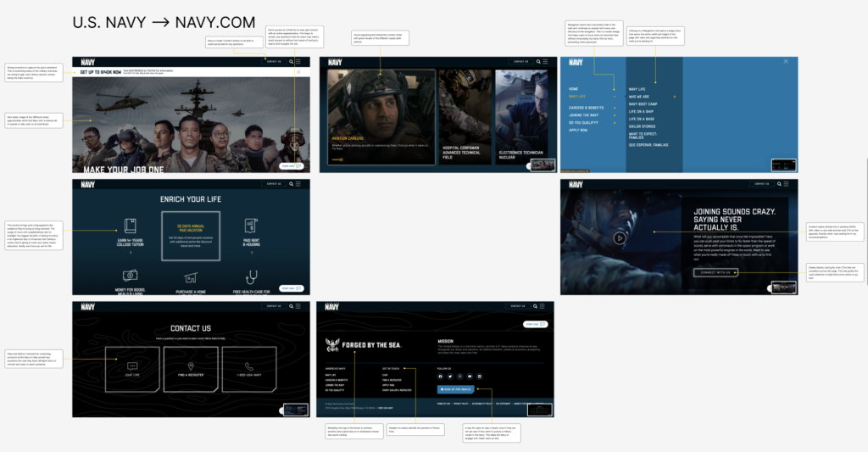Click search icon on the Aviation Careers screen

538,62
